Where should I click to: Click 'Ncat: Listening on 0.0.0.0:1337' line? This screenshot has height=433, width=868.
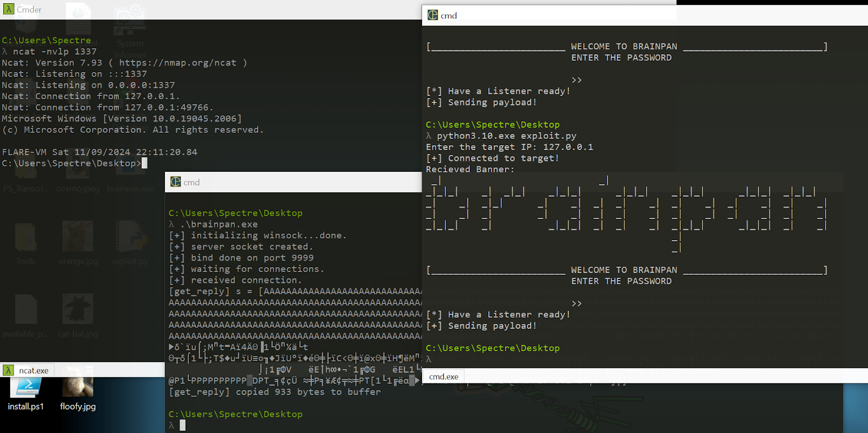[88, 85]
